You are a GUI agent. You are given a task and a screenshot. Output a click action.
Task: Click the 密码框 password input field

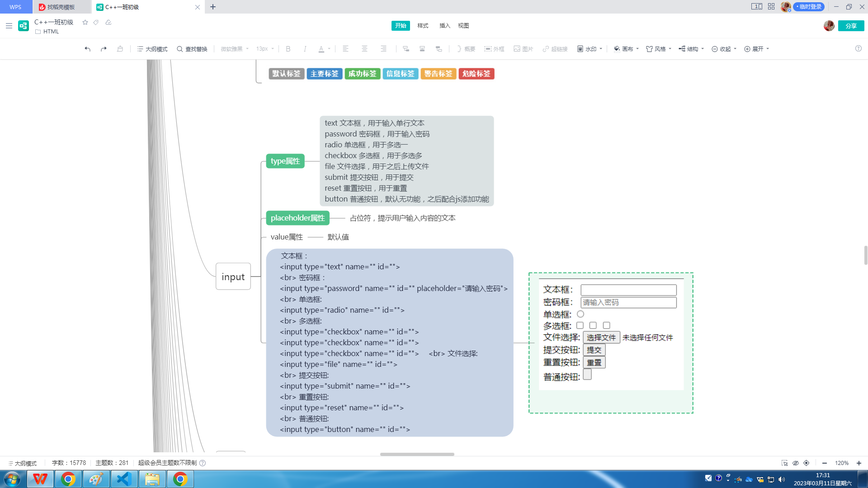click(x=628, y=302)
